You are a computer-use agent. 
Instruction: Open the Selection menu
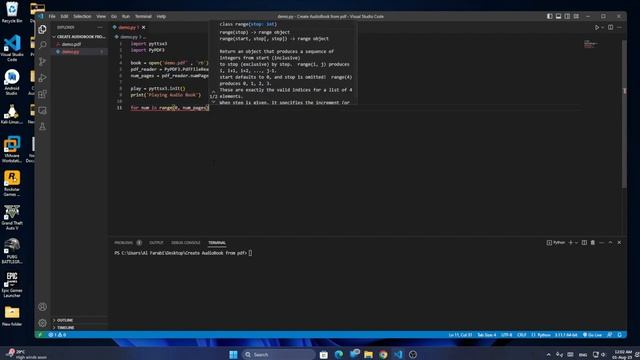tap(82, 16)
